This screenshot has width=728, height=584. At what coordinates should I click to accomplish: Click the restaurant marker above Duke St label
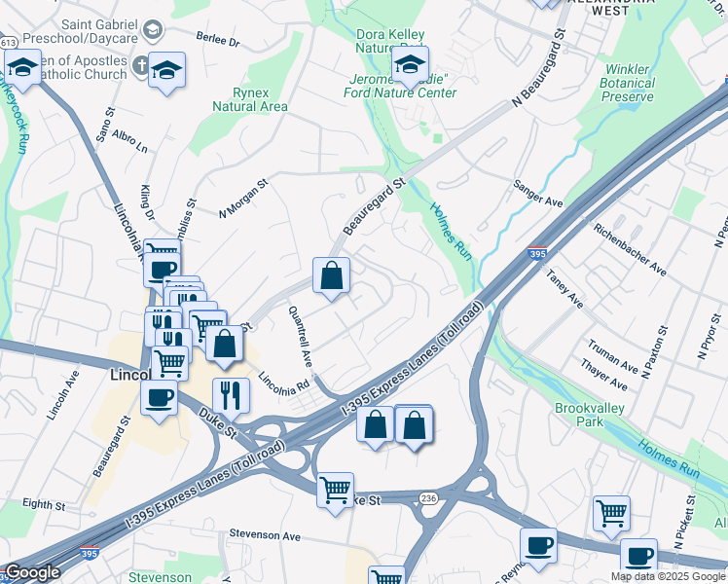232,398
